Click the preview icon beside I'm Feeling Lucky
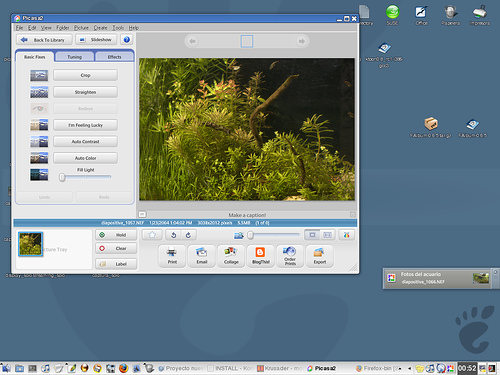This screenshot has height=375, width=500. point(39,125)
